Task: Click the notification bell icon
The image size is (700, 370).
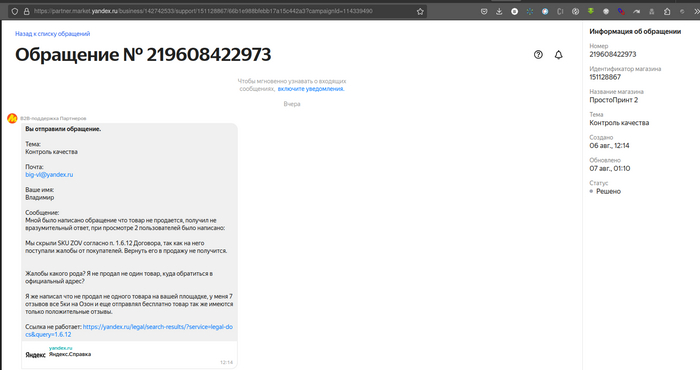Action: [x=558, y=54]
